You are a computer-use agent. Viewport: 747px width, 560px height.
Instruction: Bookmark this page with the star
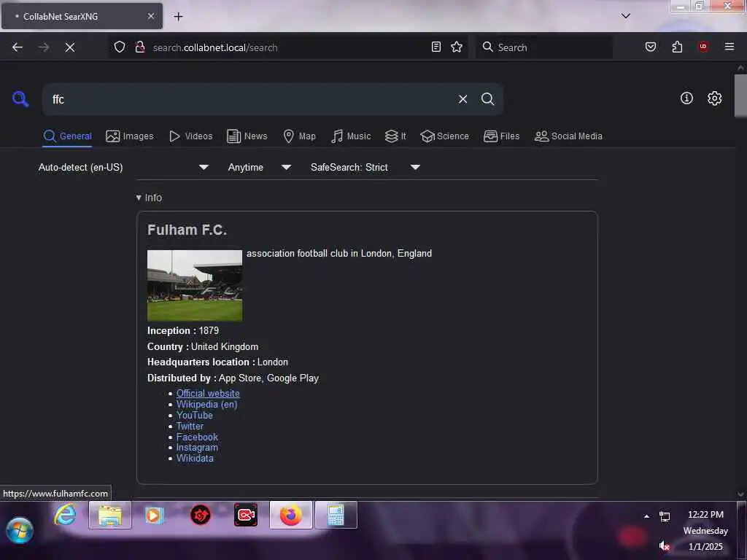[457, 47]
